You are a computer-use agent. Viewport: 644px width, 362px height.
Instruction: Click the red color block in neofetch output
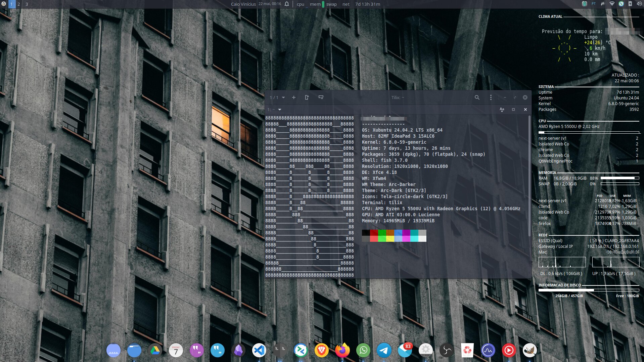click(374, 233)
